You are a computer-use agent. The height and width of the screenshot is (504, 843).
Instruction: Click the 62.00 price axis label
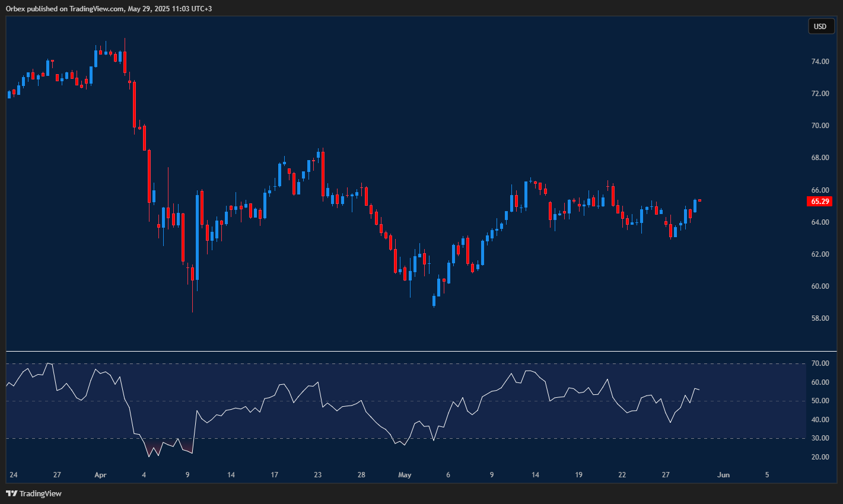click(820, 254)
